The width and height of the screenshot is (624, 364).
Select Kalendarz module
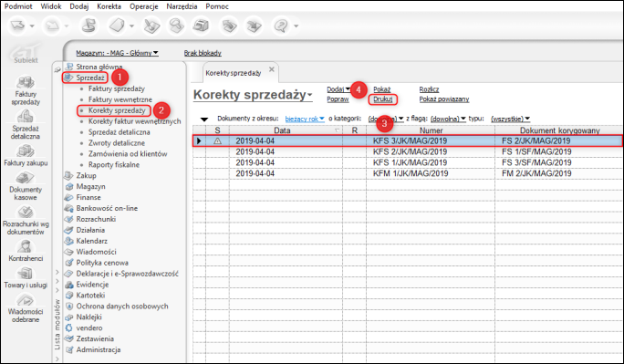(x=91, y=241)
